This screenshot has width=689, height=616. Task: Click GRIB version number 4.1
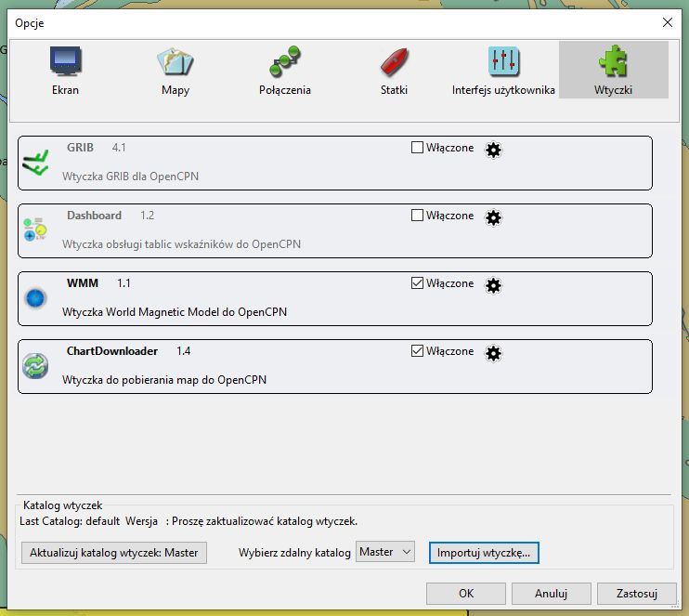pyautogui.click(x=119, y=148)
